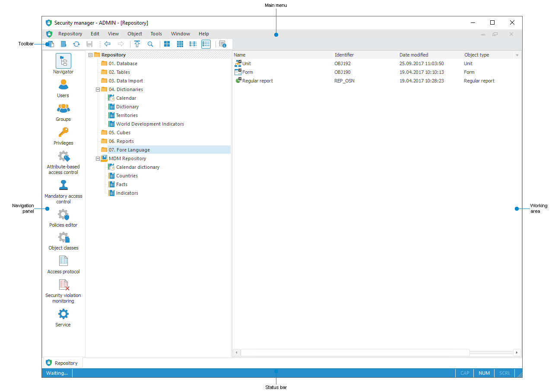Select the Access protocol icon
This screenshot has height=392, width=555.
[x=63, y=262]
